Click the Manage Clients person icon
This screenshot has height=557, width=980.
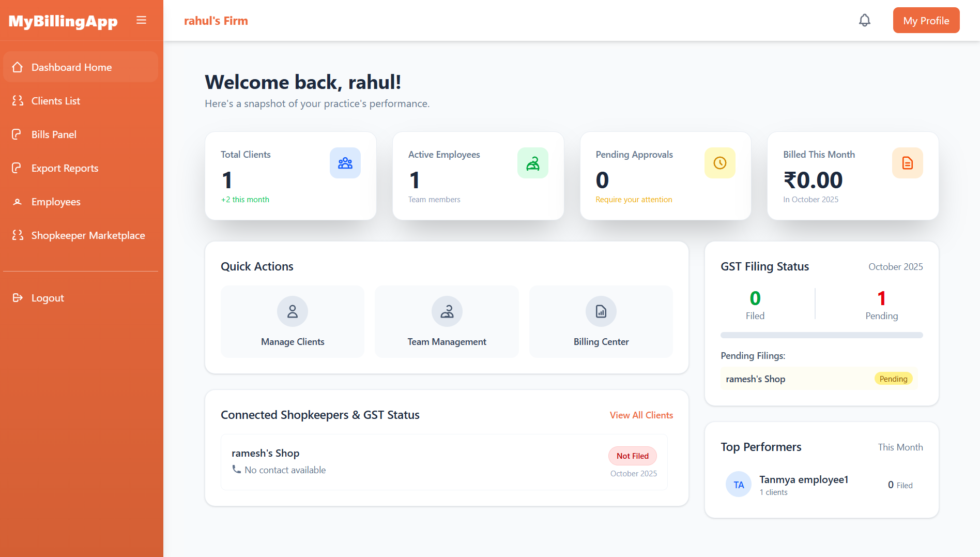(x=293, y=311)
